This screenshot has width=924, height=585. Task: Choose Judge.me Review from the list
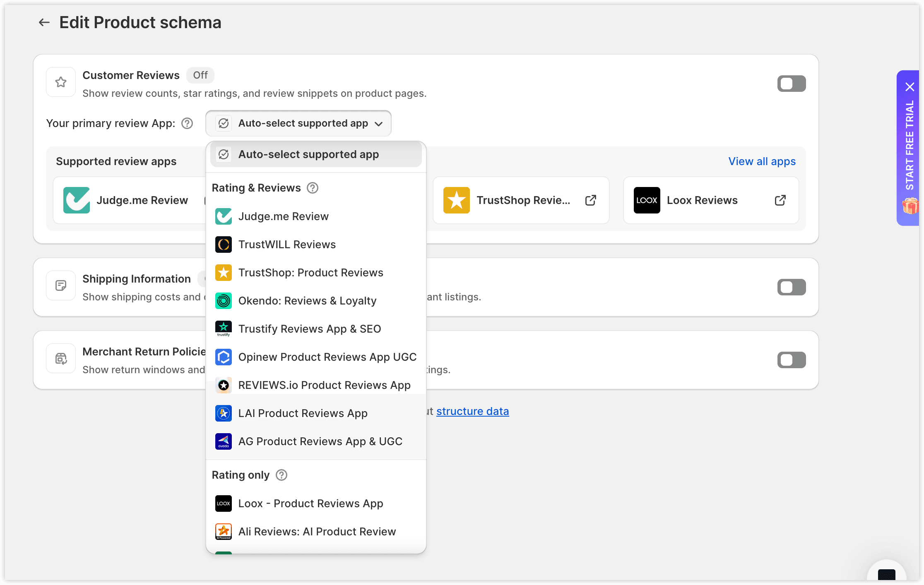point(316,216)
